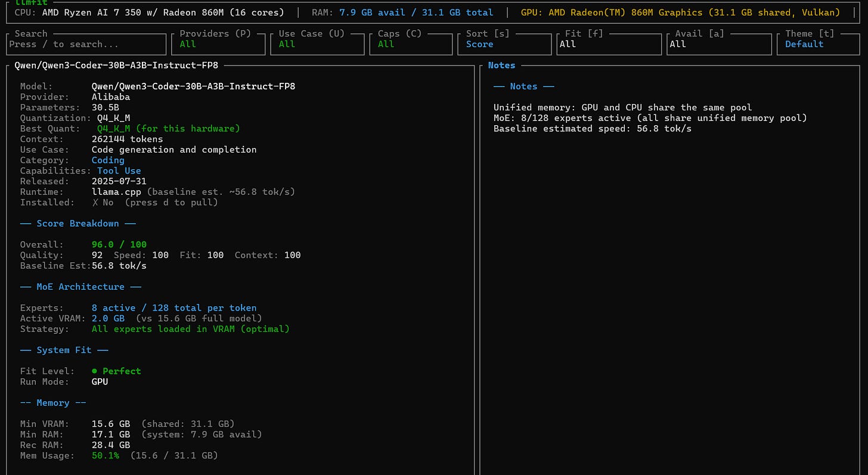
Task: Click the 'press d to pull' hint
Action: pos(172,203)
